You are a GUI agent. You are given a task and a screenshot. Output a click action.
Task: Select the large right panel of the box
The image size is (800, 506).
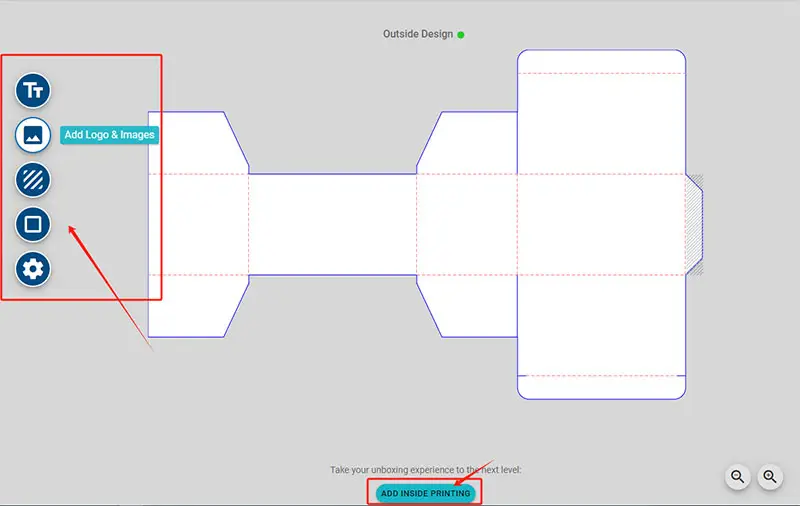coord(600,224)
